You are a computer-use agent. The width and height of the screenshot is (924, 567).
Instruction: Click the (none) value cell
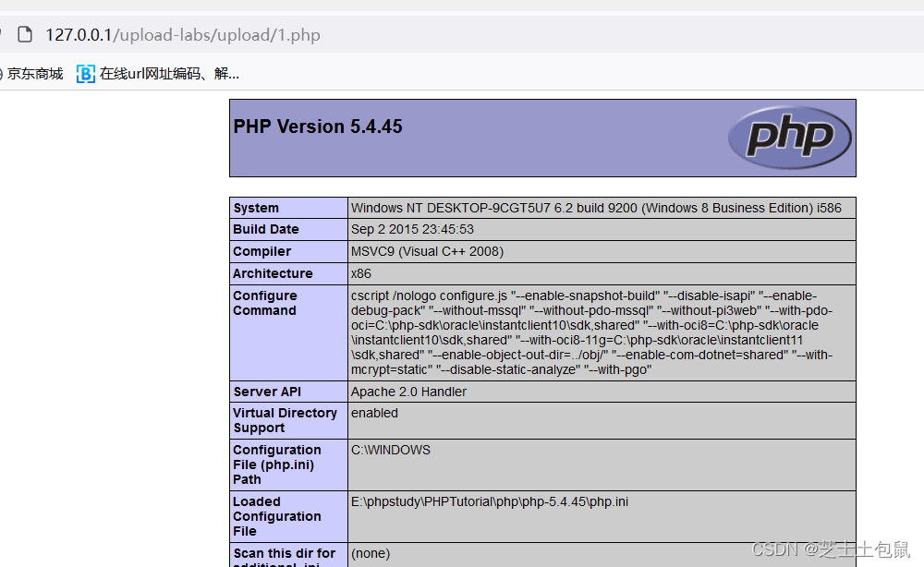(x=602, y=555)
